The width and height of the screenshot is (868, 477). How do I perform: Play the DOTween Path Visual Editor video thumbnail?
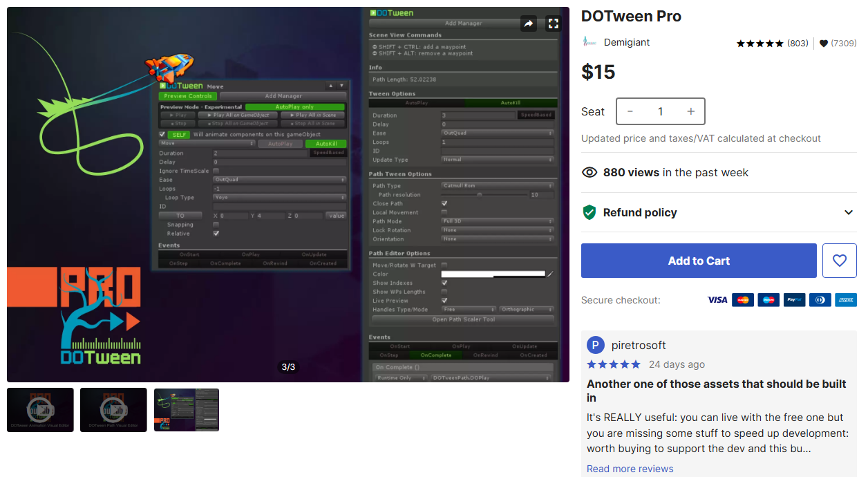(113, 410)
